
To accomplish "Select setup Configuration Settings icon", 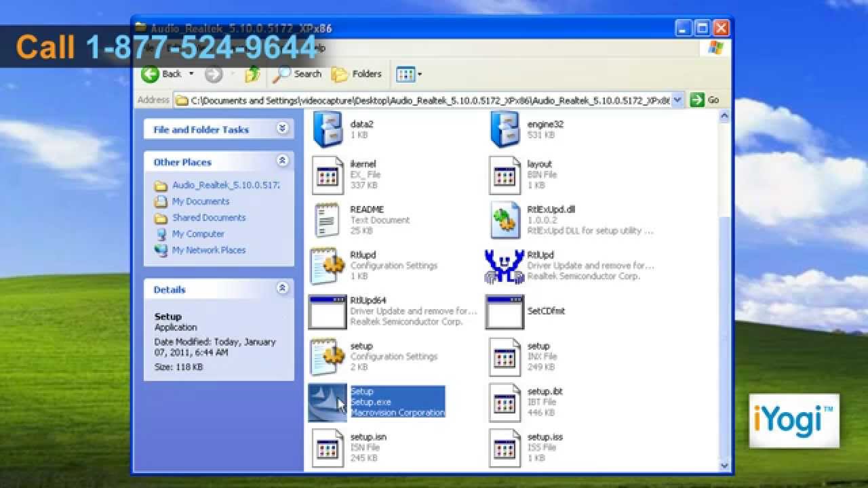I will (328, 357).
